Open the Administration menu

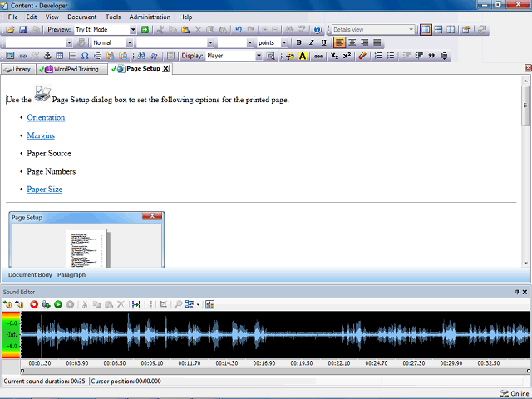coord(150,17)
